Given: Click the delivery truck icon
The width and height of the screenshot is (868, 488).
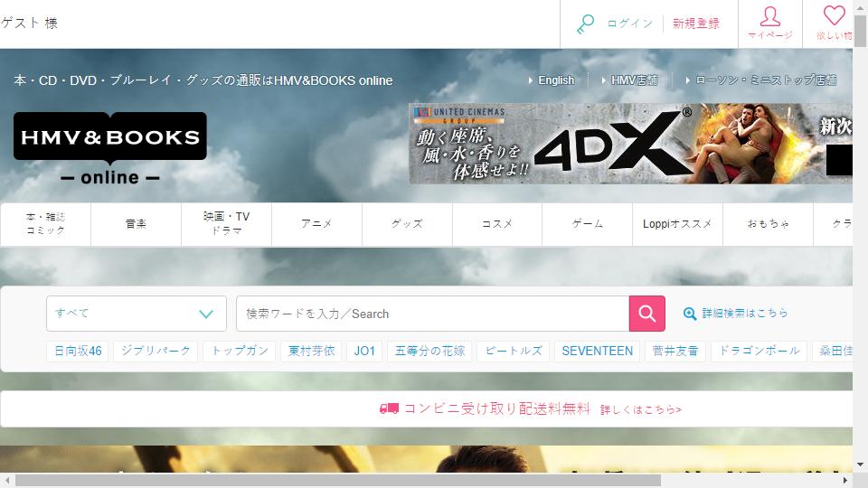Looking at the screenshot, I should 389,408.
